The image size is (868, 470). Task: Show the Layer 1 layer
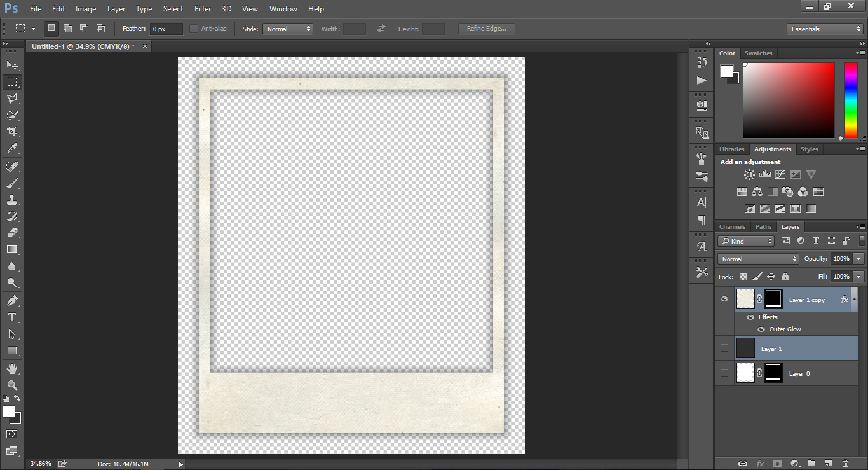pos(724,348)
